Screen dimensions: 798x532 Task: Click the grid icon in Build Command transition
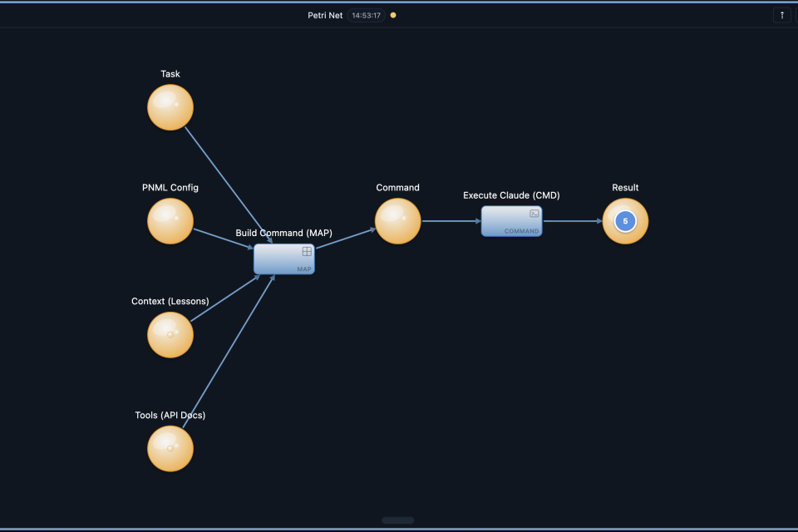click(307, 251)
